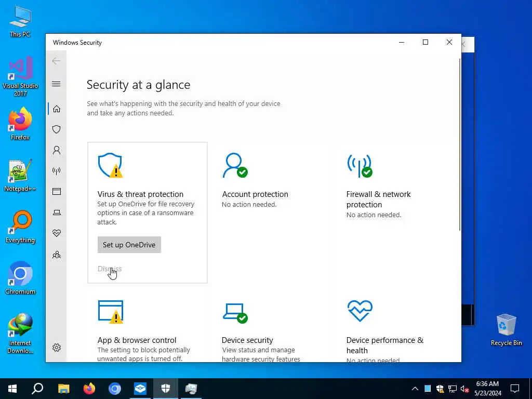Open Device performance & health title link
Image resolution: width=532 pixels, height=399 pixels.
pyautogui.click(x=385, y=345)
